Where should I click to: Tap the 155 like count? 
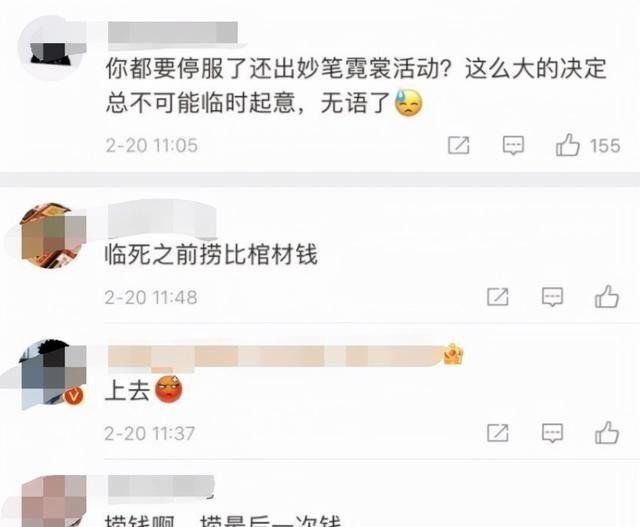click(605, 146)
